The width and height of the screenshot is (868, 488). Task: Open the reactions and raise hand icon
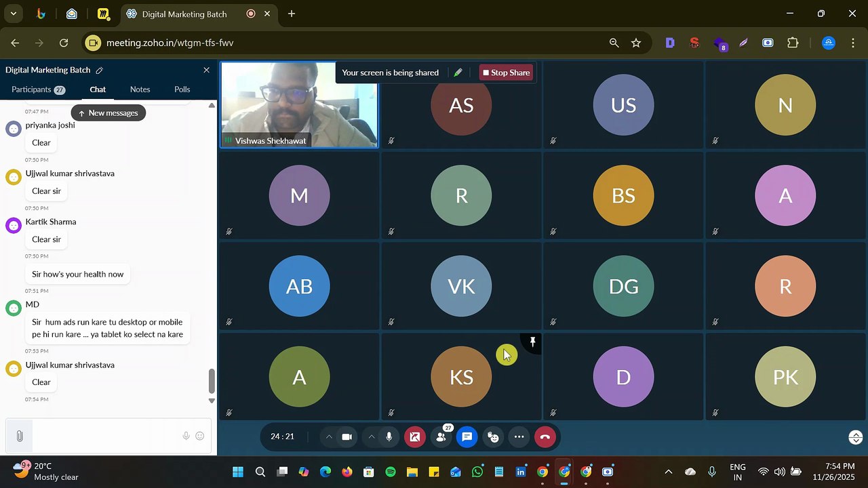[494, 437]
